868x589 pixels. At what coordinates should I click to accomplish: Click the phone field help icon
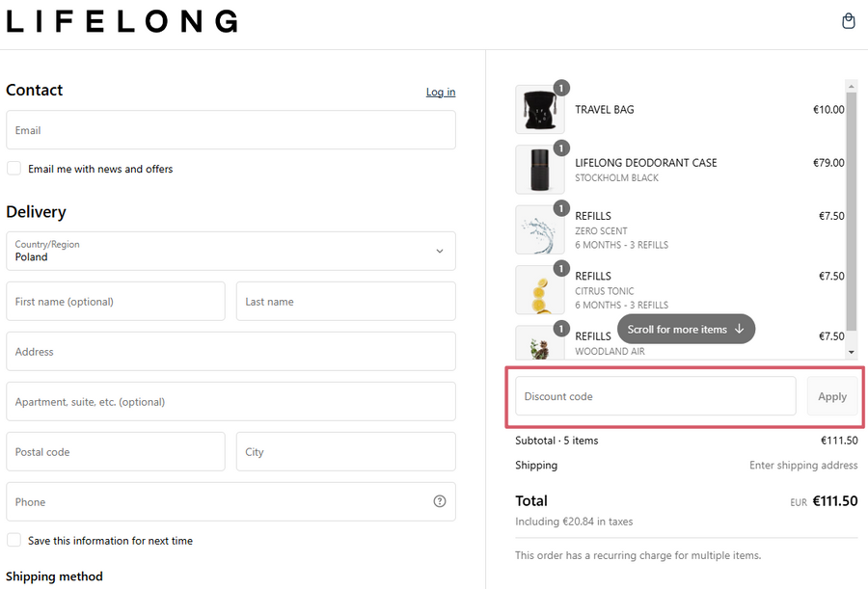pyautogui.click(x=440, y=501)
